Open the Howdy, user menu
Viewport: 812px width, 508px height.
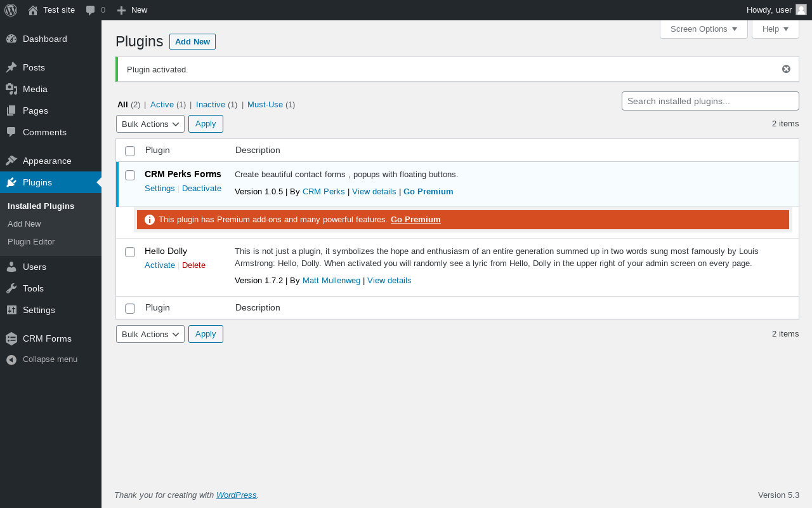click(x=776, y=10)
